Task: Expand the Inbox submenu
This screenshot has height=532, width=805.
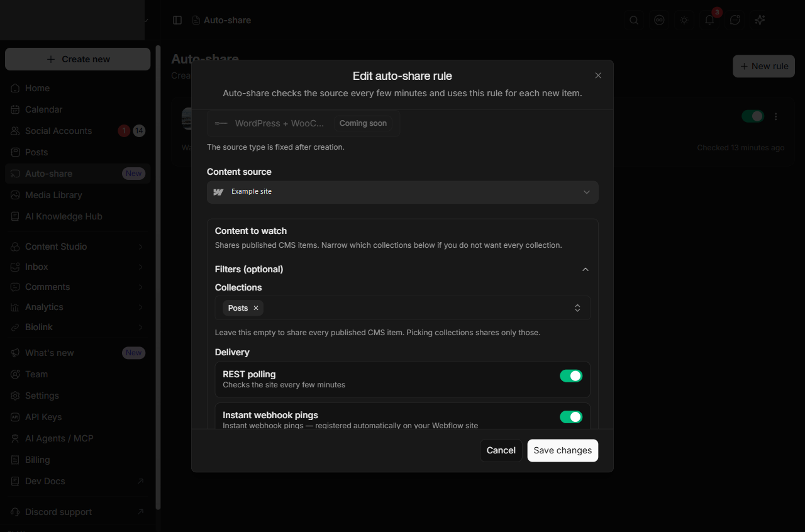Action: [x=141, y=267]
